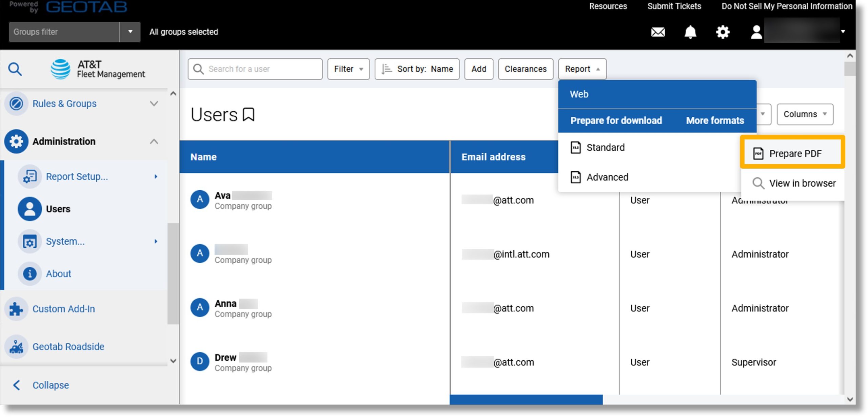The image size is (868, 417).
Task: Click Anna's avatar circle
Action: pyautogui.click(x=200, y=307)
